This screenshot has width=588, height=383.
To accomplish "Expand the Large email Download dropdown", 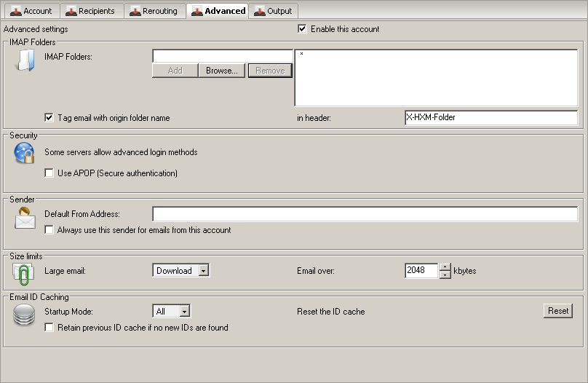I will coord(204,271).
